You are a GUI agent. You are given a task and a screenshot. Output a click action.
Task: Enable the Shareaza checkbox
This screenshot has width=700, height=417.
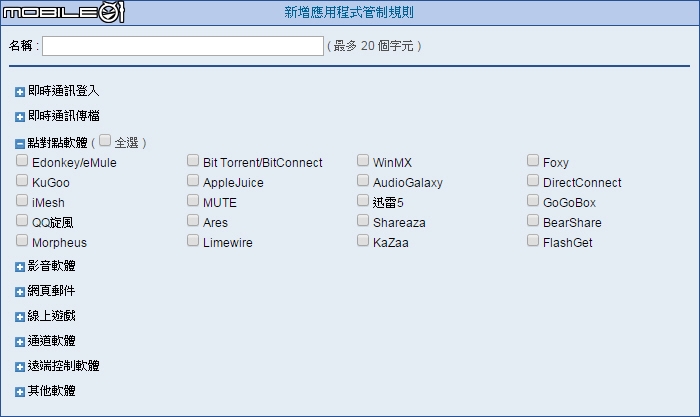[x=363, y=221]
